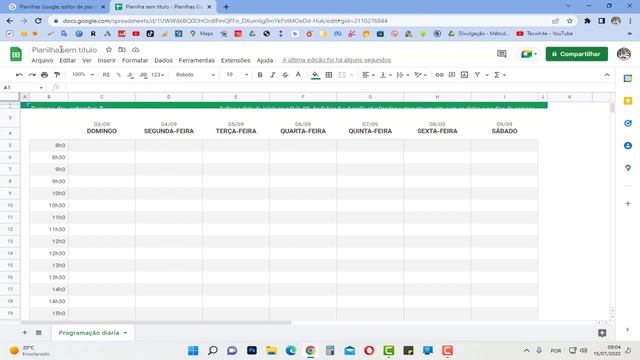Open the Dados menu
This screenshot has height=360, width=640.
163,60
